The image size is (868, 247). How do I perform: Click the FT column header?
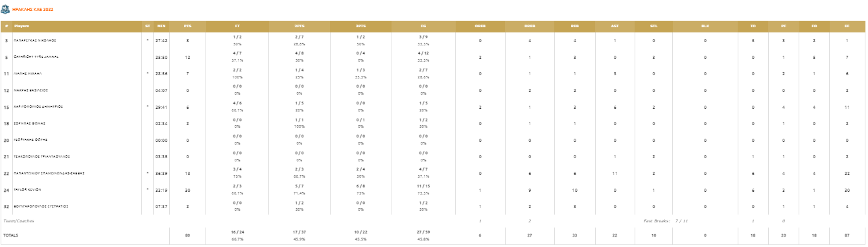[x=237, y=26]
